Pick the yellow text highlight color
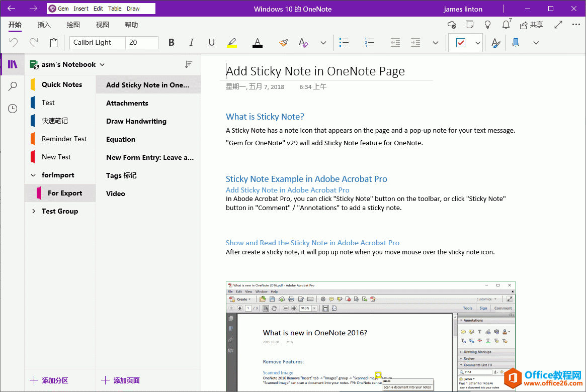This screenshot has width=586, height=392. point(232,43)
